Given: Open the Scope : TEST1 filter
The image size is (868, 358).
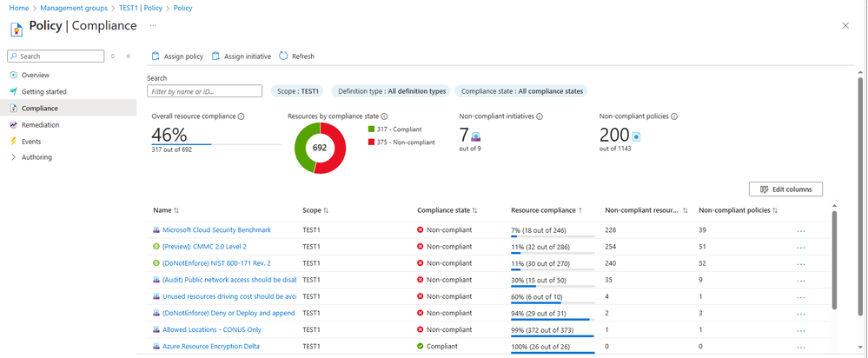Looking at the screenshot, I should pos(295,91).
